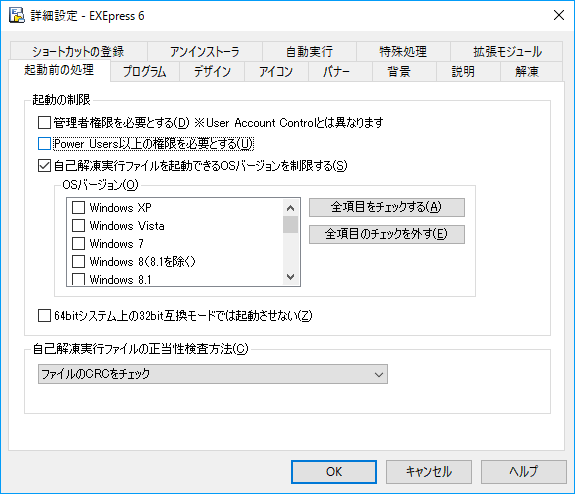Open the ファイルのCRCをチェック dropdown
This screenshot has height=494, width=575.
pos(213,374)
